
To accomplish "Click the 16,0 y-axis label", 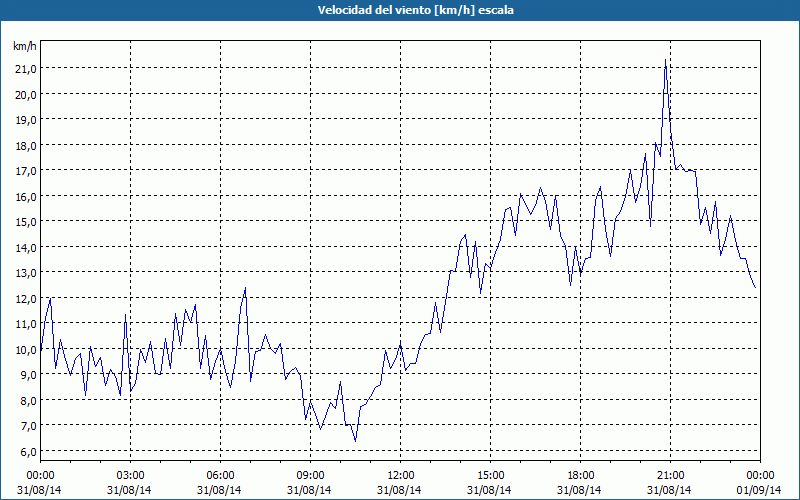I will [27, 196].
